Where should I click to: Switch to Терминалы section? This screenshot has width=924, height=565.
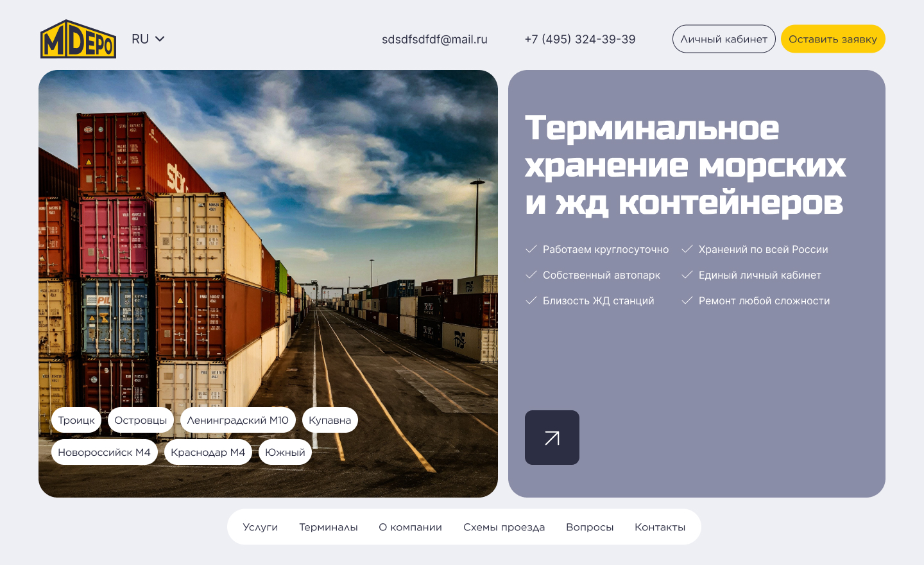pyautogui.click(x=328, y=526)
